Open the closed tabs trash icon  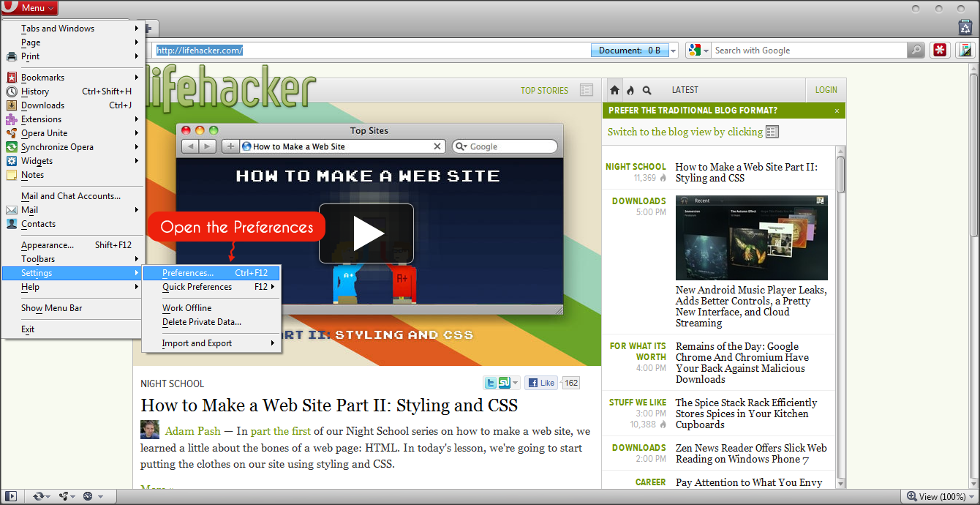click(x=965, y=28)
